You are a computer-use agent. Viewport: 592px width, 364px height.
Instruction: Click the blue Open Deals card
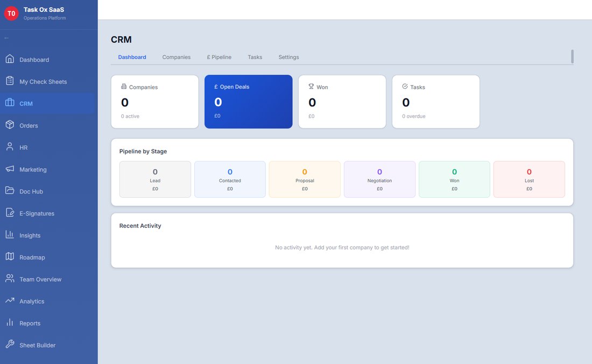(249, 102)
